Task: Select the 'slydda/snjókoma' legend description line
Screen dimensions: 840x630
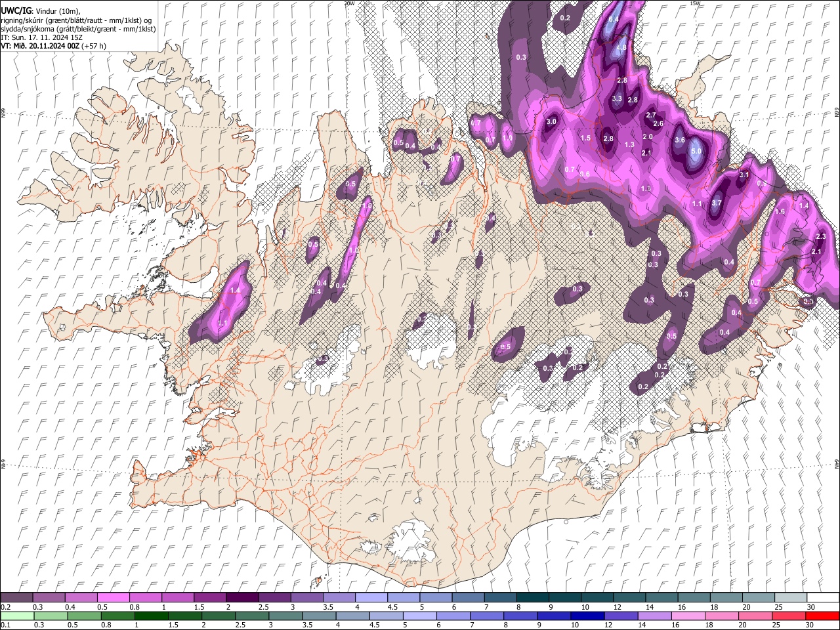Action: (x=79, y=29)
